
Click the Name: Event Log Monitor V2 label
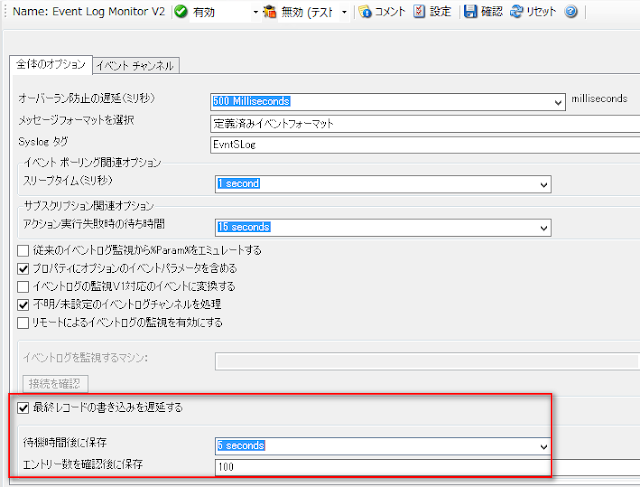89,11
